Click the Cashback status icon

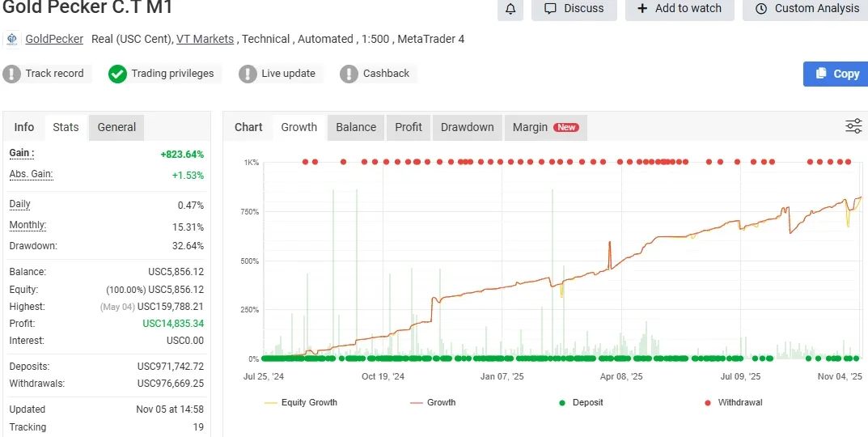[x=349, y=74]
